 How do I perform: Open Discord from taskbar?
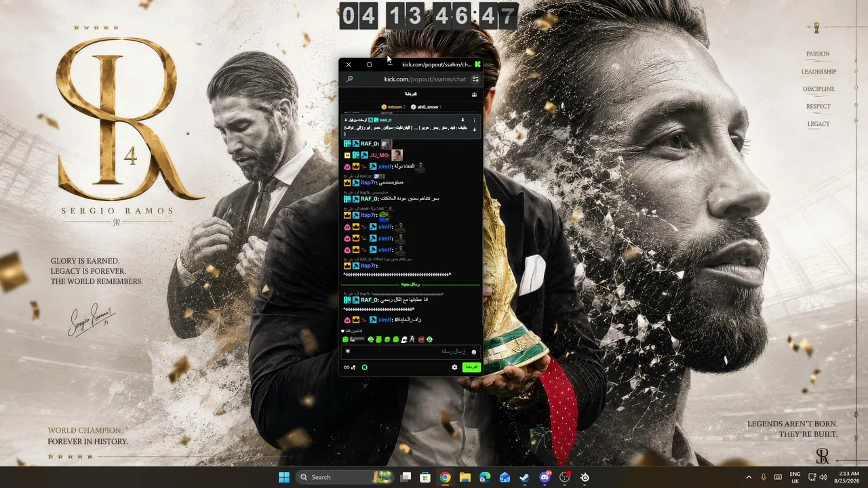tap(545, 477)
